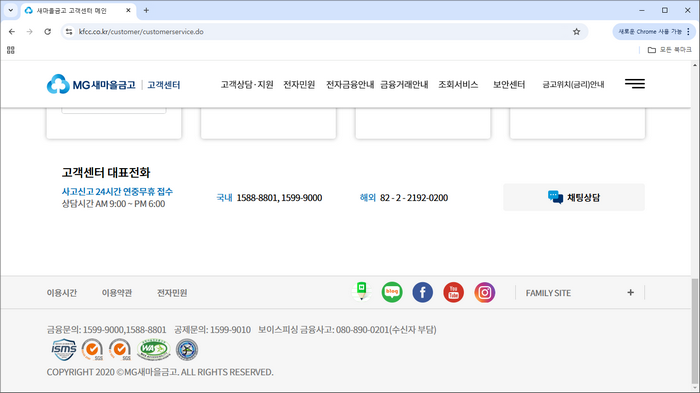700x393 pixels.
Task: Click 공제문의: 1599-9010 text
Action: coord(212,330)
